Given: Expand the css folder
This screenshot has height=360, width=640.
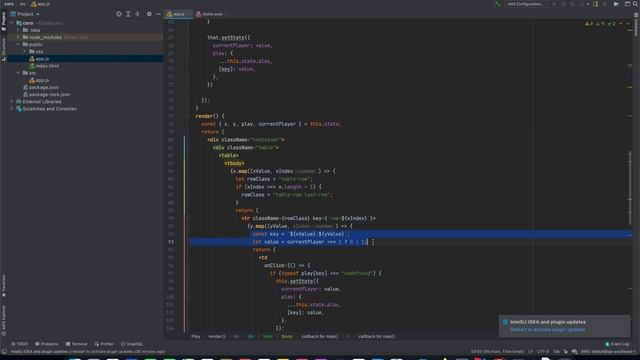Looking at the screenshot, I should pyautogui.click(x=25, y=52).
